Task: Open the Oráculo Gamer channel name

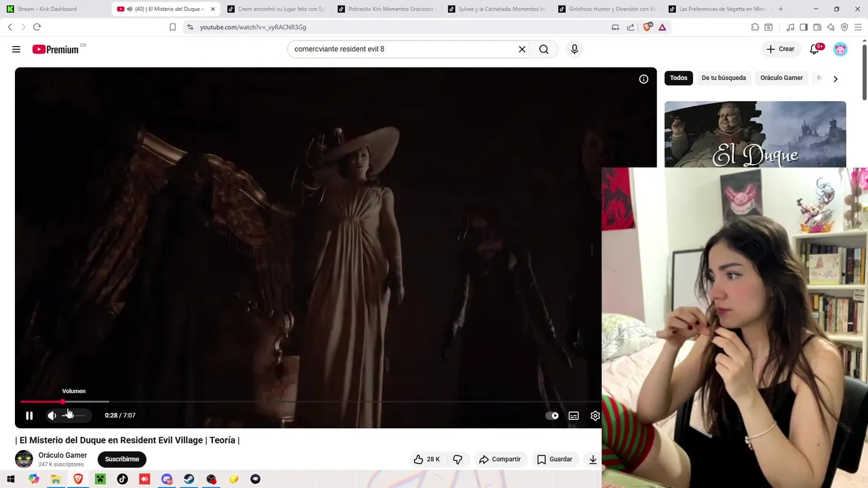Action: (x=62, y=455)
